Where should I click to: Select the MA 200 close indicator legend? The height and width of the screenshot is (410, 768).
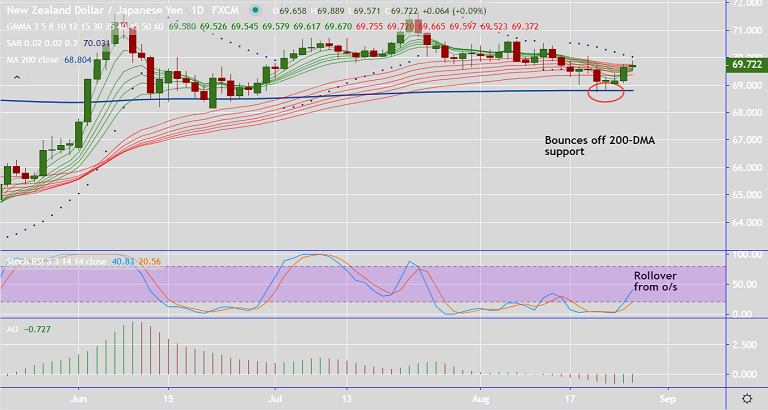[x=32, y=60]
